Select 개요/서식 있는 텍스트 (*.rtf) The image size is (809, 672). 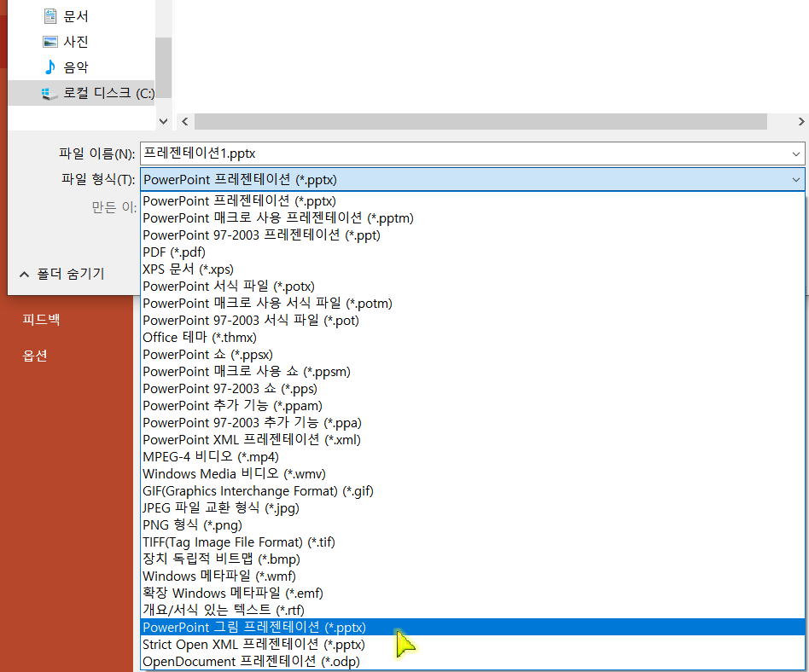473,610
